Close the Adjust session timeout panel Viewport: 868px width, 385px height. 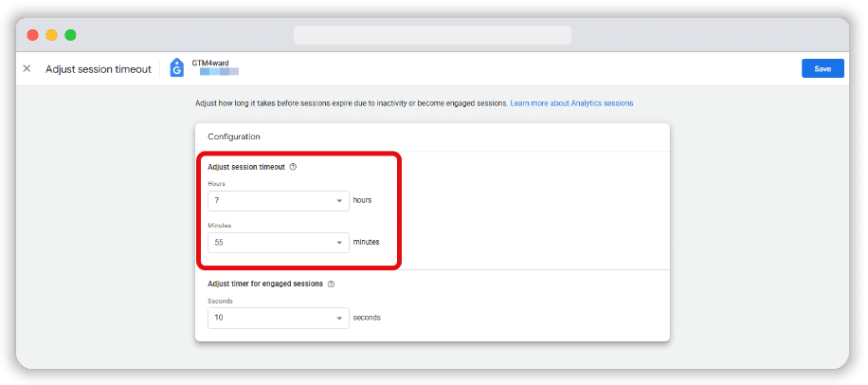(27, 68)
